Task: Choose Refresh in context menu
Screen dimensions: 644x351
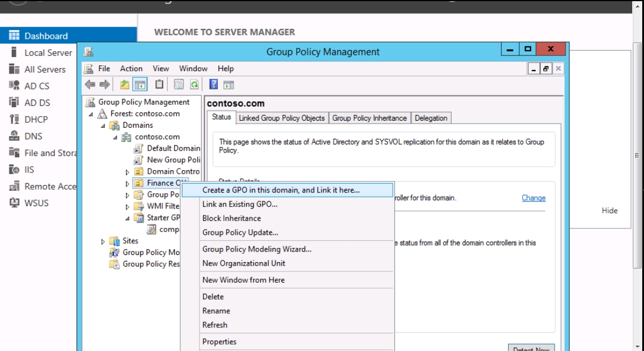Action: coord(287,325)
